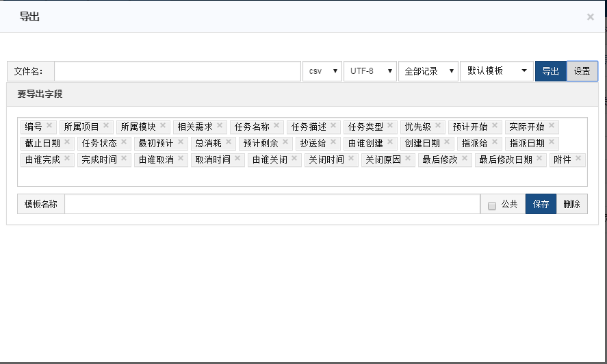Click the 优先级 tag label
607x364 pixels.
pyautogui.click(x=417, y=127)
